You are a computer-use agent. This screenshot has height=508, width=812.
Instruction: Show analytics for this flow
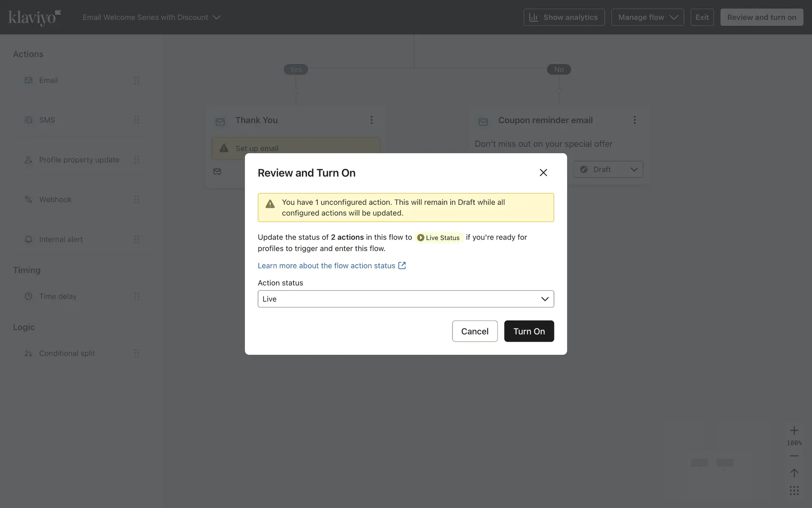pos(564,17)
